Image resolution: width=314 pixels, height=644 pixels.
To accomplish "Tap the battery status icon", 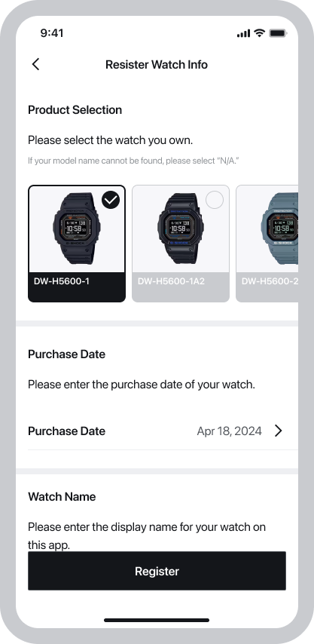I will [x=278, y=33].
